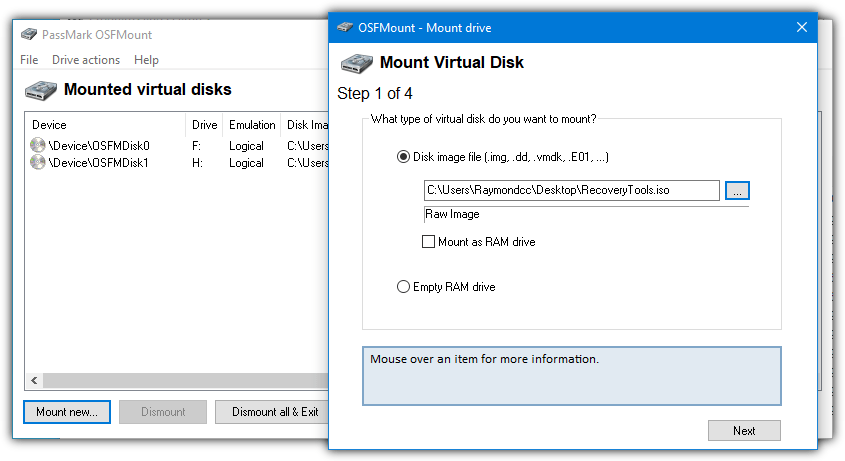This screenshot has width=845, height=461.
Task: Click the C:\Users path cell for OSFMDisk1
Action: (307, 162)
